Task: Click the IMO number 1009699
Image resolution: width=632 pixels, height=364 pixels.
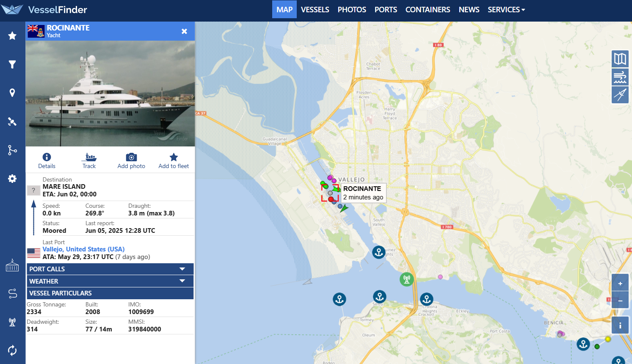Action: tap(141, 312)
